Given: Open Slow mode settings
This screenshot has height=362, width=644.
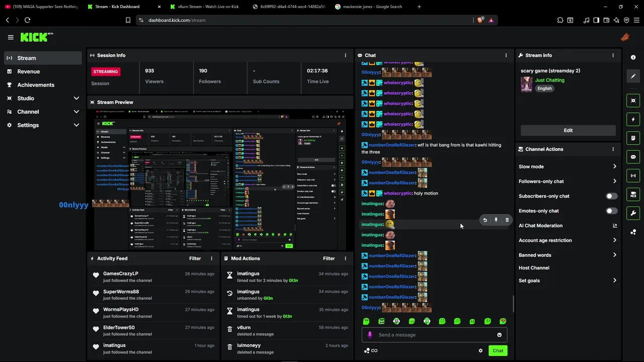Looking at the screenshot, I should (568, 166).
